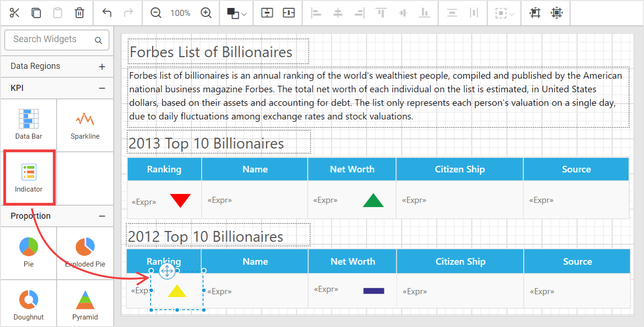644x327 pixels.
Task: Select the green up-triangle indicator
Action: pos(373,200)
